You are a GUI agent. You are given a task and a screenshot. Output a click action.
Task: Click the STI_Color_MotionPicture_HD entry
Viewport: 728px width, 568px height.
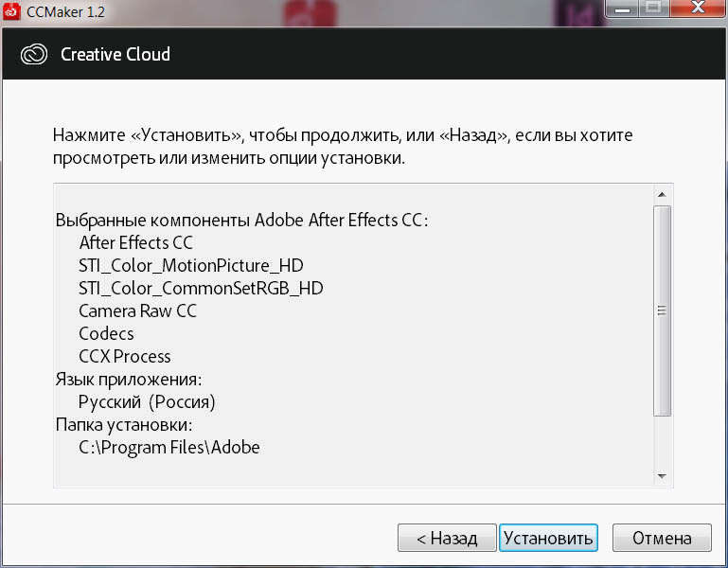(x=191, y=265)
